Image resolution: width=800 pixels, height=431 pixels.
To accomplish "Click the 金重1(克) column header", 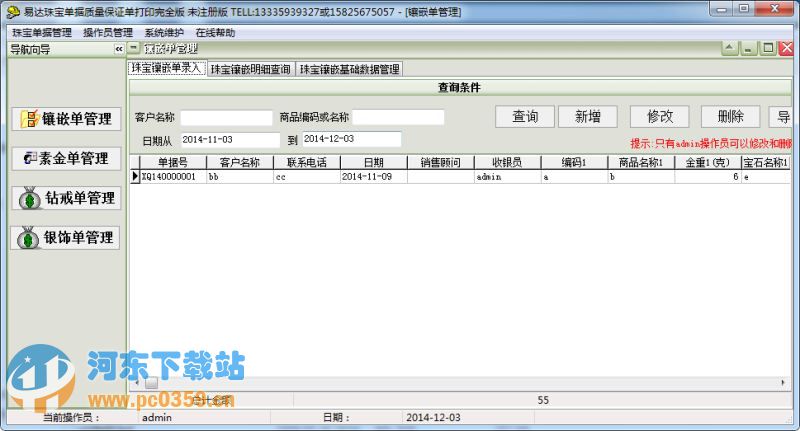I will coord(708,163).
